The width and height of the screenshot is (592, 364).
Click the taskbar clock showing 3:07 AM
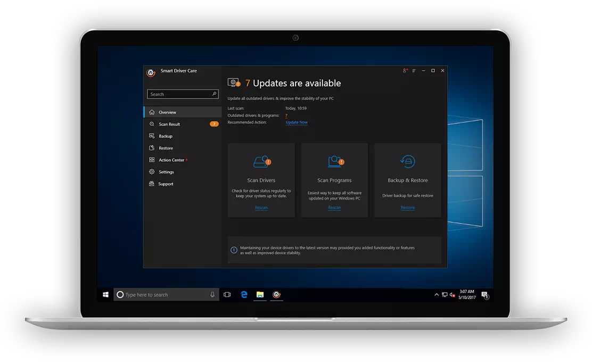pyautogui.click(x=467, y=294)
